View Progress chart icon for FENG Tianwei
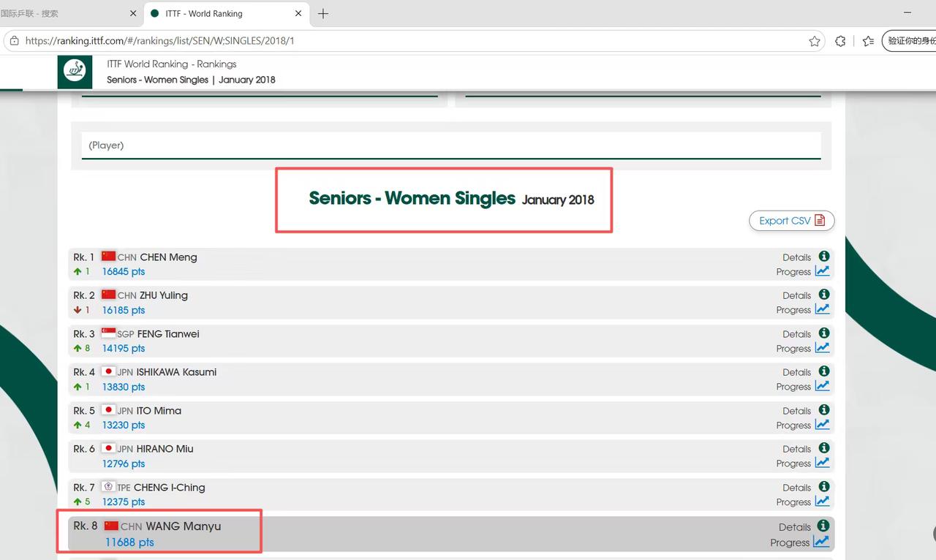 click(823, 348)
